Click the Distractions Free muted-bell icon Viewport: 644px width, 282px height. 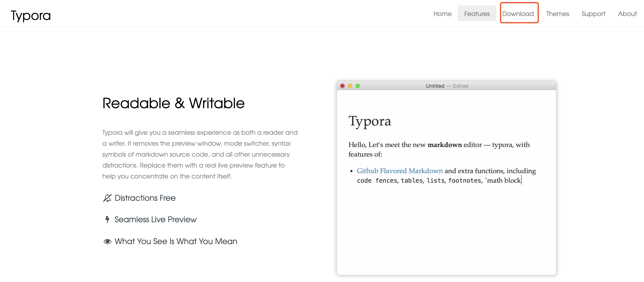point(107,198)
